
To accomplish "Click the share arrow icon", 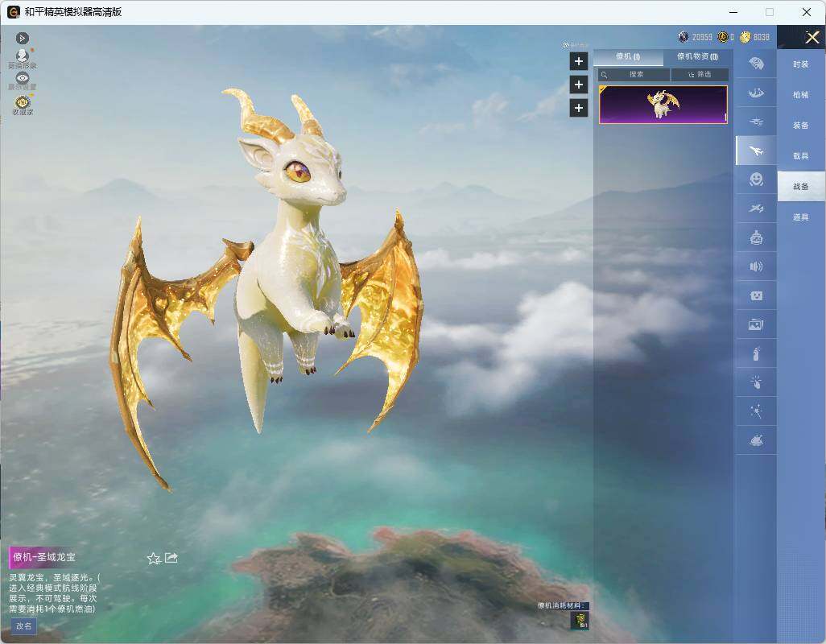I will click(x=171, y=558).
